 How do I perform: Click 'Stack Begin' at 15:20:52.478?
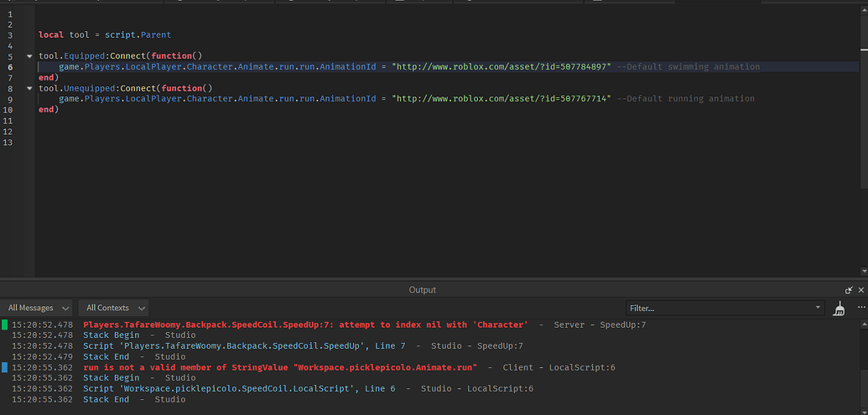(112, 335)
